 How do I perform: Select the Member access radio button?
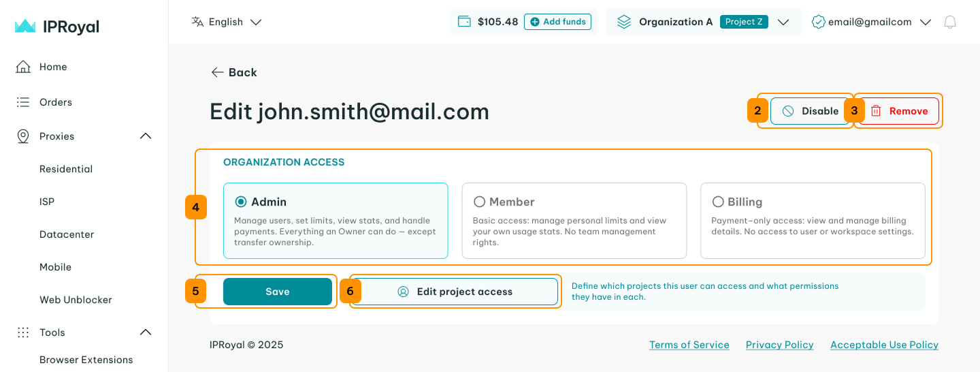click(x=479, y=202)
